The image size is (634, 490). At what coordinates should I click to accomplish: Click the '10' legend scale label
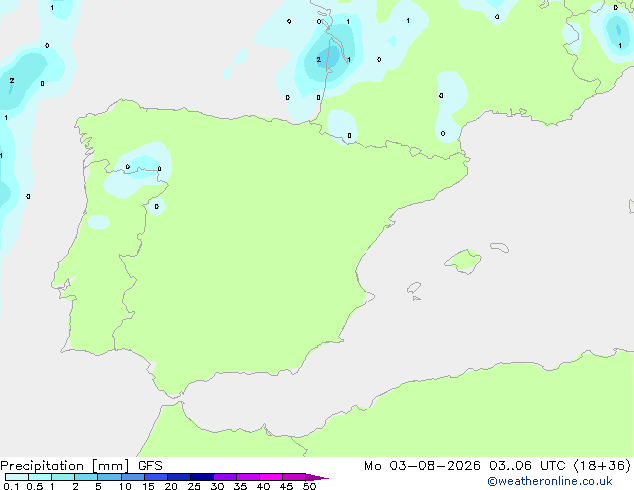click(125, 486)
